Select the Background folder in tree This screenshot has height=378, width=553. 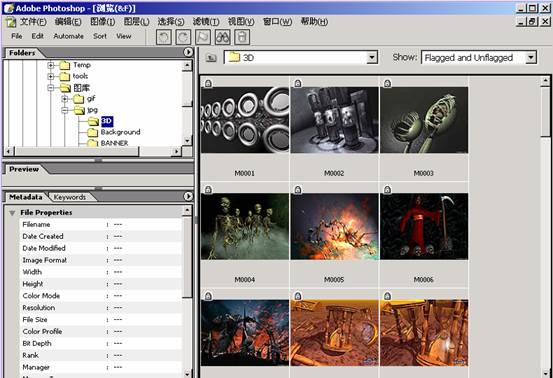tap(120, 132)
